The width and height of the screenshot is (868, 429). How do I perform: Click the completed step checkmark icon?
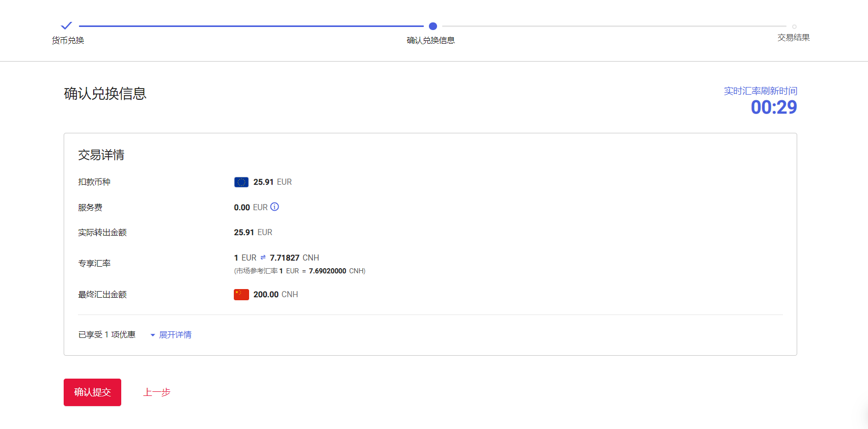[66, 25]
